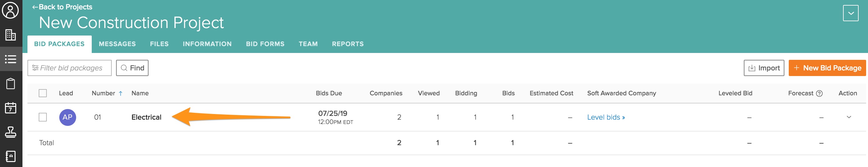Open the Bid Forms tab
Image resolution: width=868 pixels, height=167 pixels.
pos(265,44)
